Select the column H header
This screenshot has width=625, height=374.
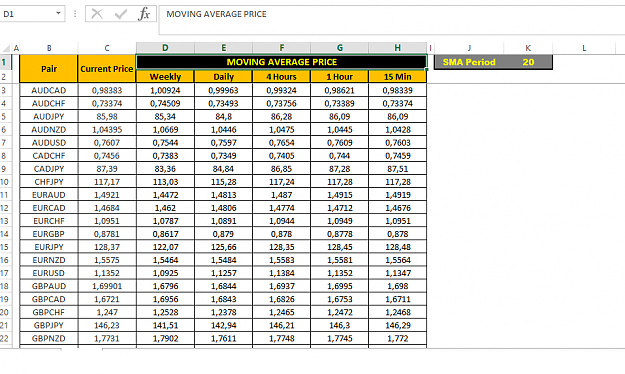click(x=397, y=48)
